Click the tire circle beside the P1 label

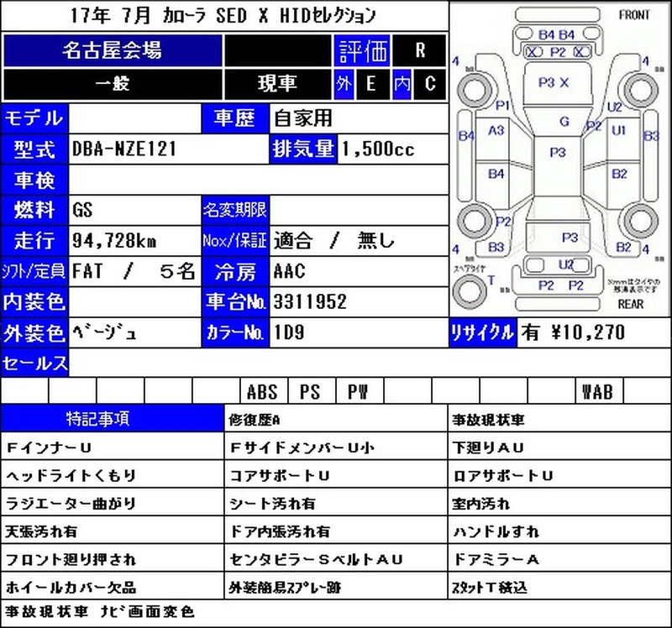tap(475, 91)
